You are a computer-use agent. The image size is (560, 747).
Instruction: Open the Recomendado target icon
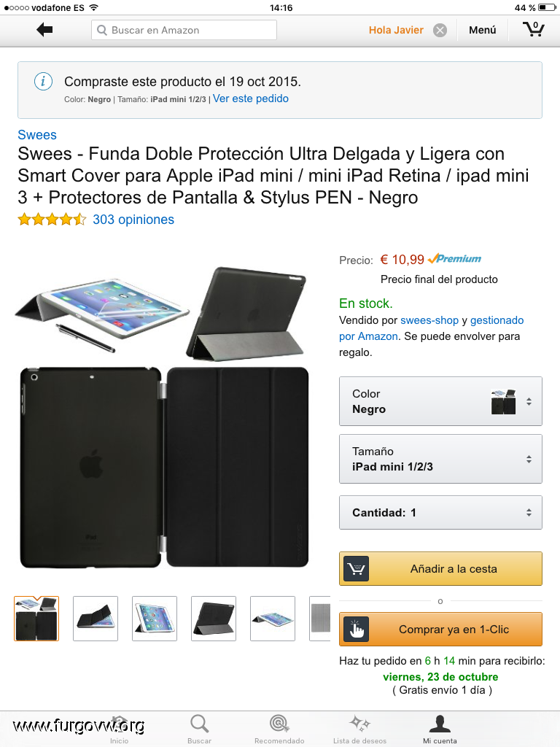point(279,723)
